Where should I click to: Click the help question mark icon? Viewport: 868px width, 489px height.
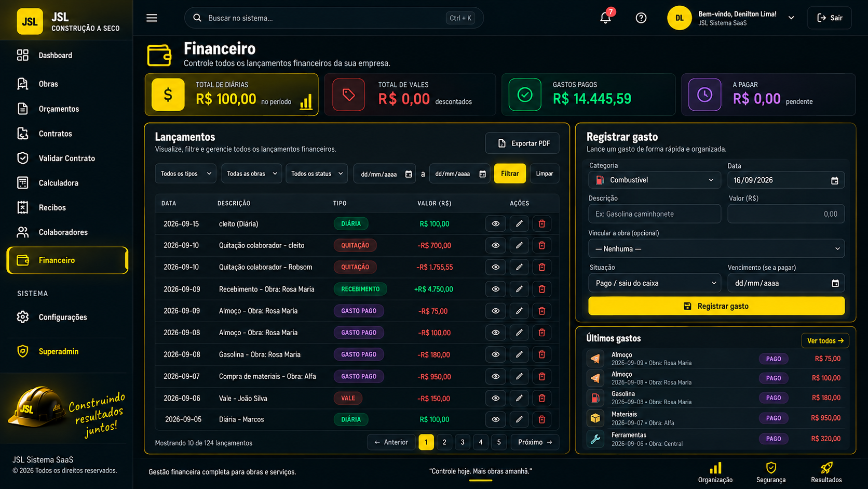point(641,18)
